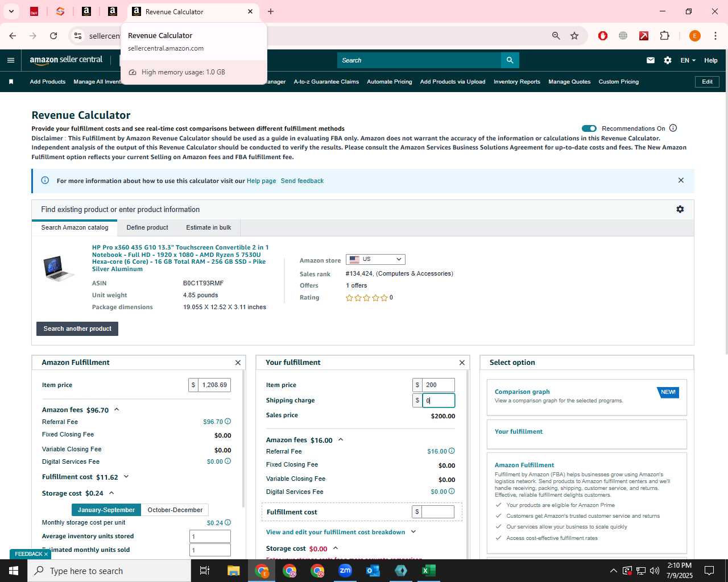Open Excel from the taskbar
This screenshot has width=728, height=582.
pos(429,571)
